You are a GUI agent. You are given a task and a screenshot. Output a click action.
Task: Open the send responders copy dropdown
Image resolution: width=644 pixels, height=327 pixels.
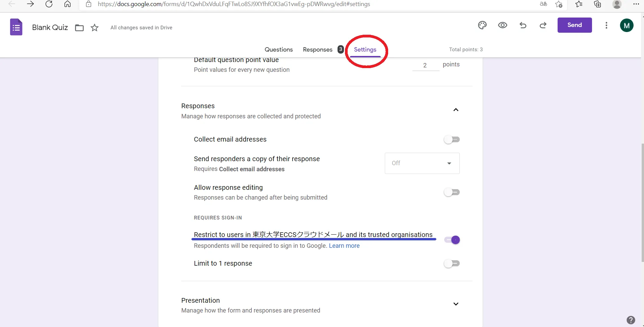422,163
